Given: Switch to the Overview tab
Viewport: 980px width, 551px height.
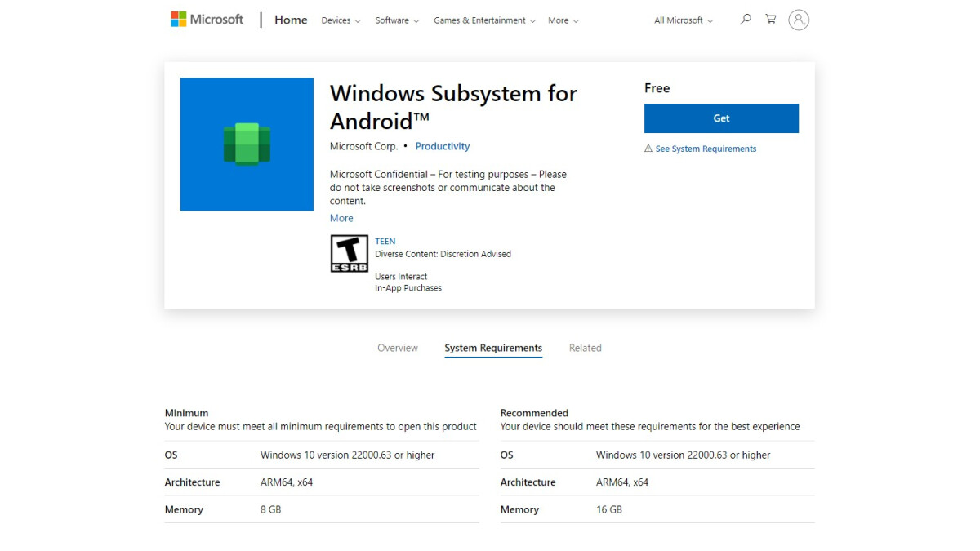Looking at the screenshot, I should pyautogui.click(x=398, y=348).
